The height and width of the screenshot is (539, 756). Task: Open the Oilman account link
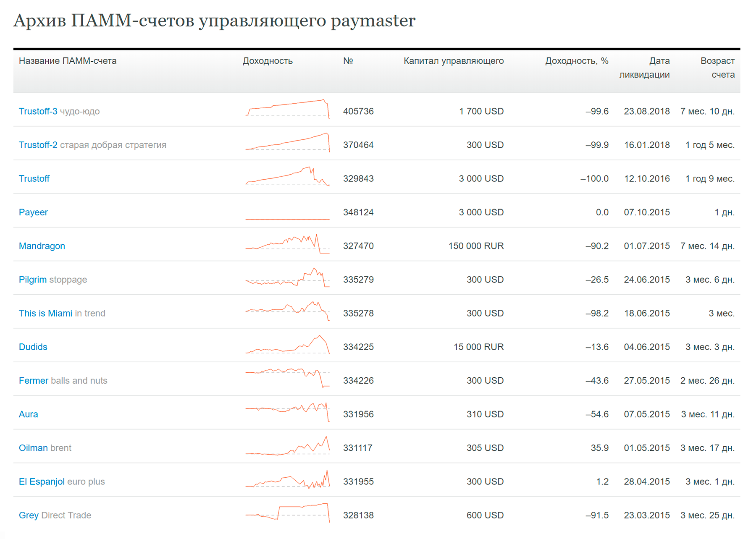click(x=33, y=448)
